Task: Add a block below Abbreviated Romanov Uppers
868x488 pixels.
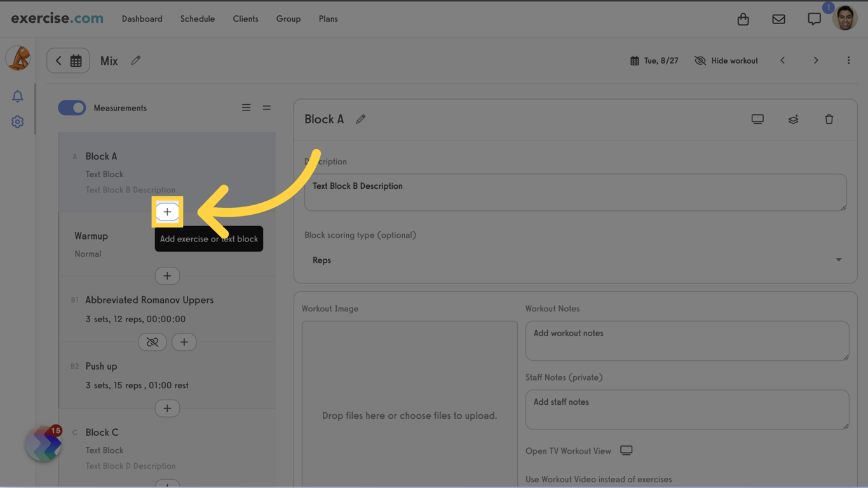Action: pyautogui.click(x=184, y=342)
